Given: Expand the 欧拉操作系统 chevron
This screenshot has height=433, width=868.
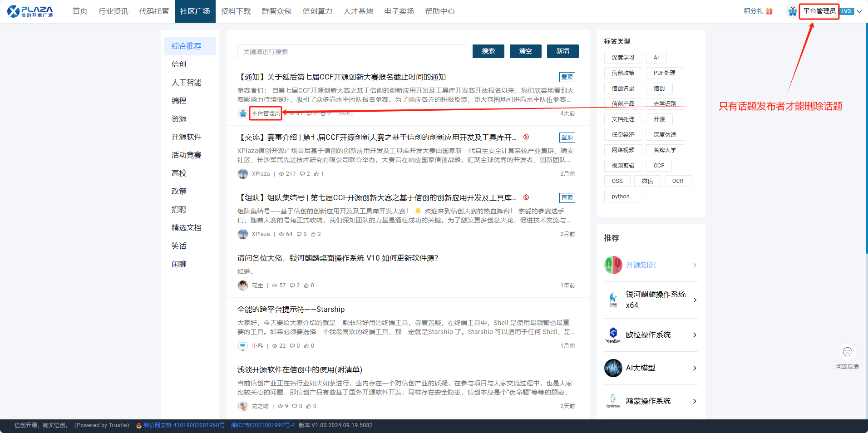Looking at the screenshot, I should (x=695, y=335).
